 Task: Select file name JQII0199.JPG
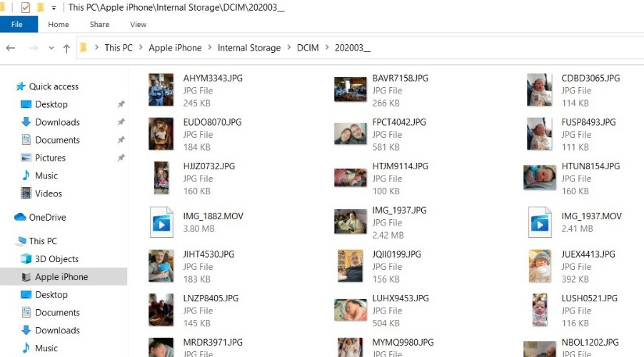tap(397, 254)
